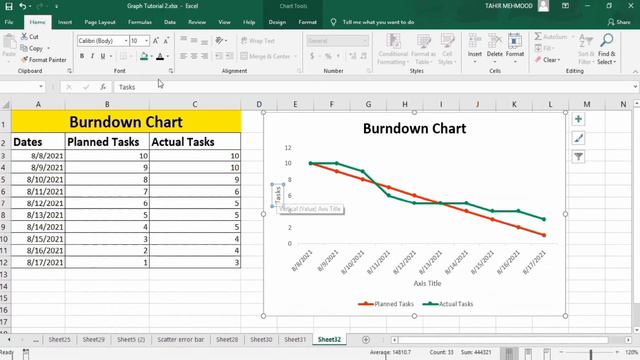Open the Chart Elements plus button
The image size is (640, 360).
[578, 119]
